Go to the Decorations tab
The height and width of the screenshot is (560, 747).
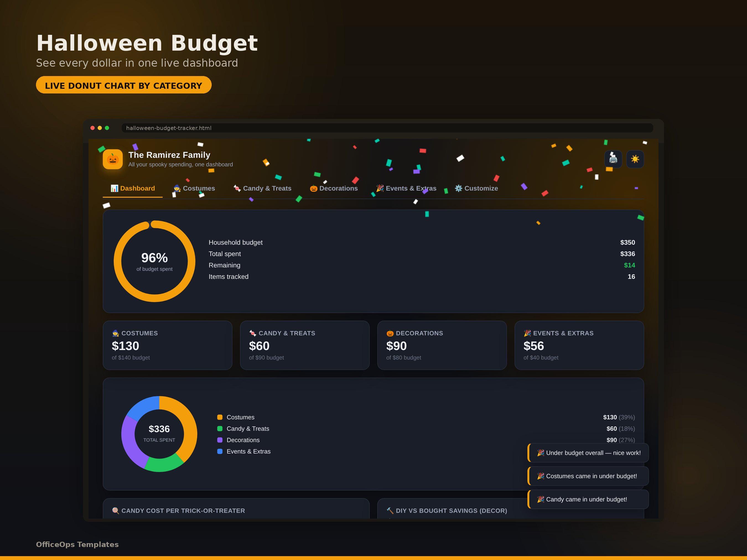point(334,188)
